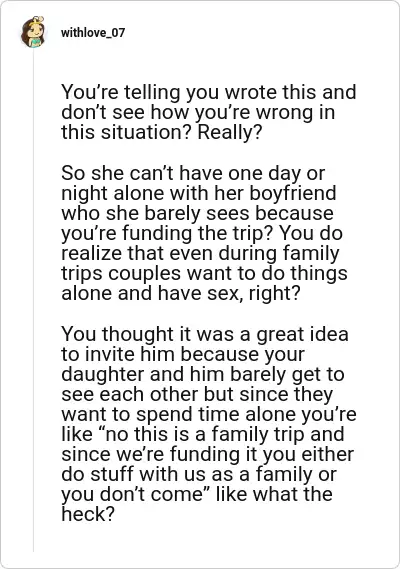Click the line "who she barely sees because"
The image size is (400, 569).
pos(197,213)
